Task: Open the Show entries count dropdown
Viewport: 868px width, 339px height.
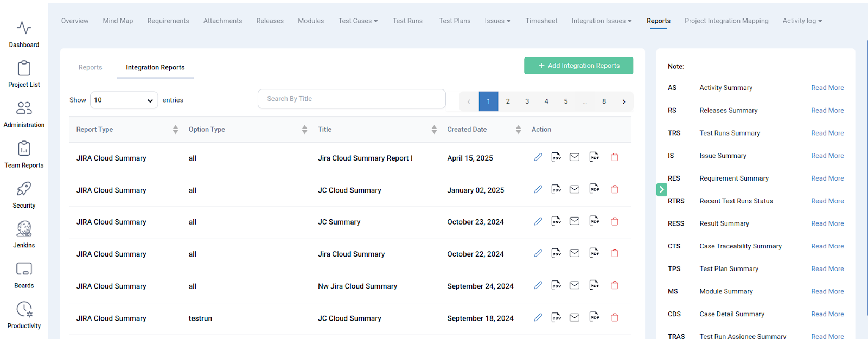Action: [124, 100]
